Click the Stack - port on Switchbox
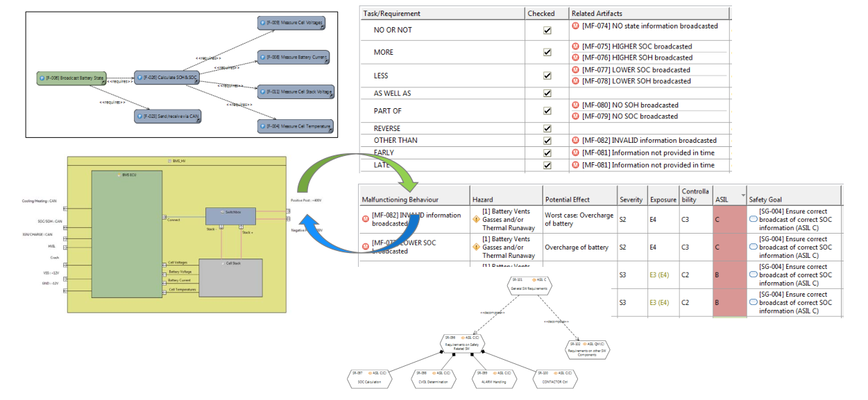This screenshot has width=868, height=400. click(x=221, y=227)
